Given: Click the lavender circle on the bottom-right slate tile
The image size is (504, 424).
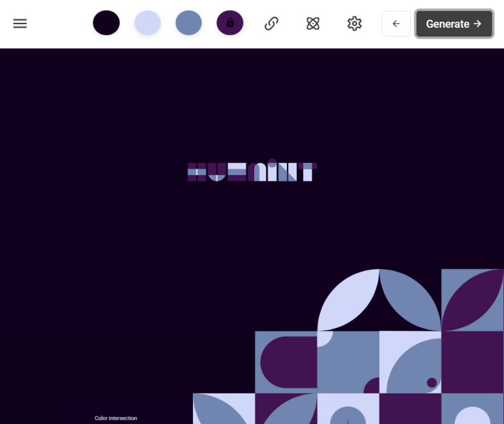Looking at the screenshot, I should (x=472, y=416).
